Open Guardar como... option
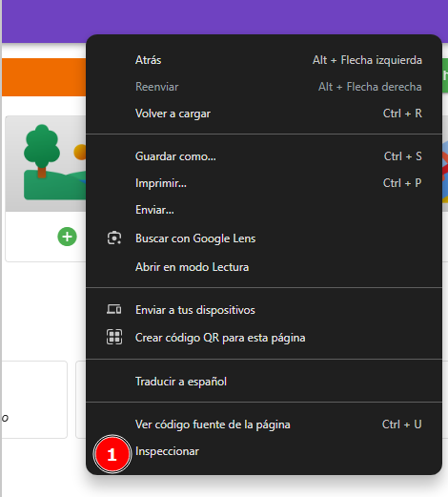 264,156
